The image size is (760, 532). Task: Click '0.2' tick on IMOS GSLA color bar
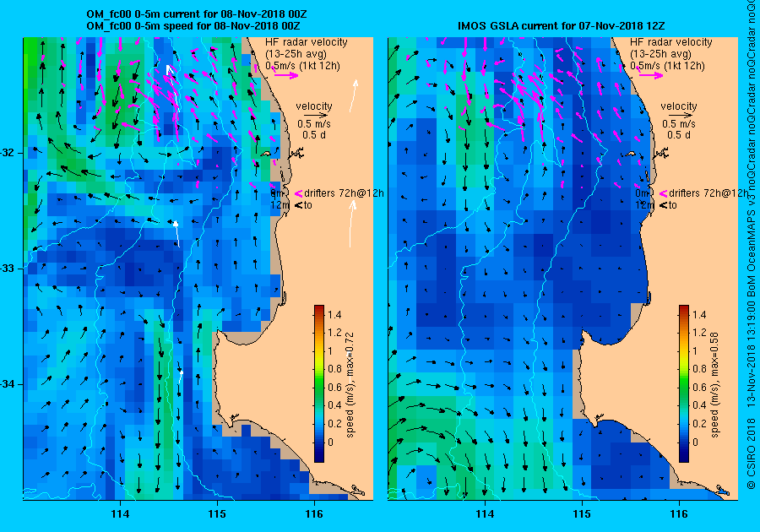point(699,423)
